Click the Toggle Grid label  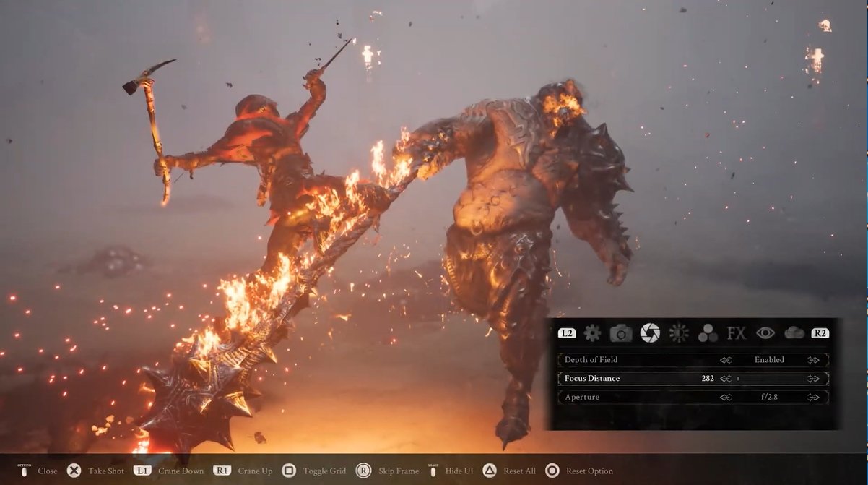click(324, 471)
